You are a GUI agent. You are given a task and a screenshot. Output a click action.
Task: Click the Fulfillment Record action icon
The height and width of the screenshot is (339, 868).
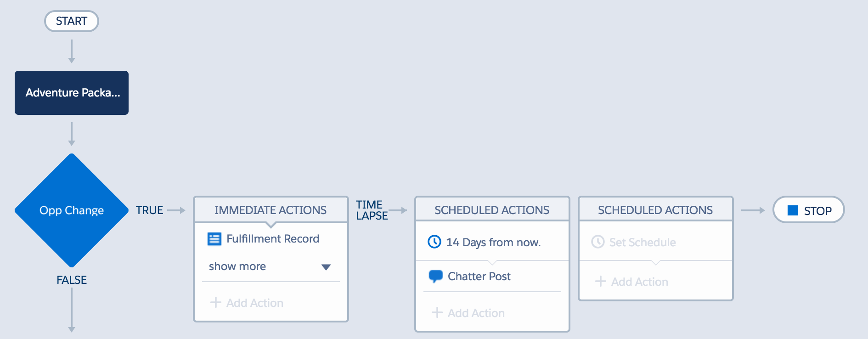point(214,239)
